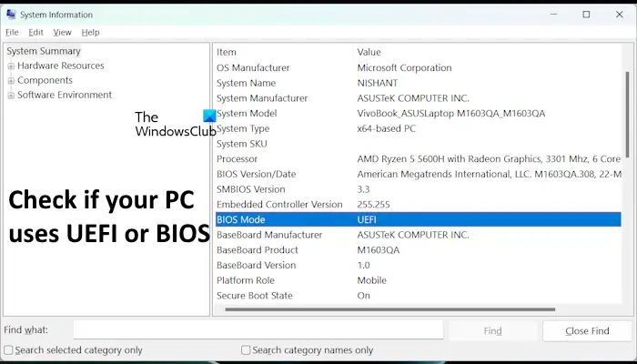The image size is (637, 364).
Task: Click the American Megatrends BIOS value
Action: (489, 175)
